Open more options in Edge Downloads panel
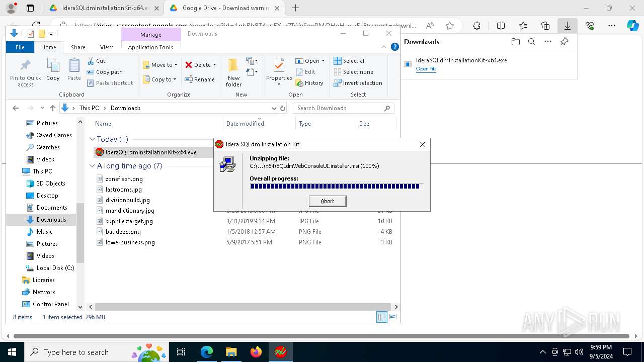The height and width of the screenshot is (362, 644). coord(548,42)
